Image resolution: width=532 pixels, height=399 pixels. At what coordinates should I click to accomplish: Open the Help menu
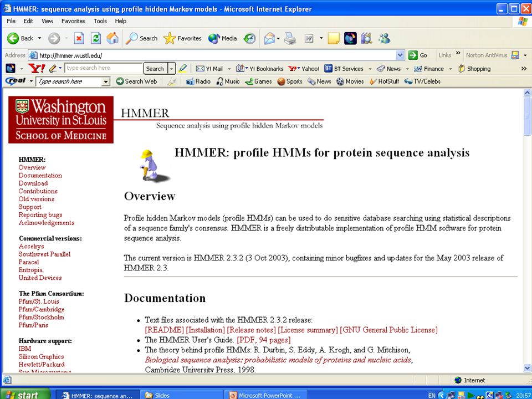pyautogui.click(x=120, y=21)
